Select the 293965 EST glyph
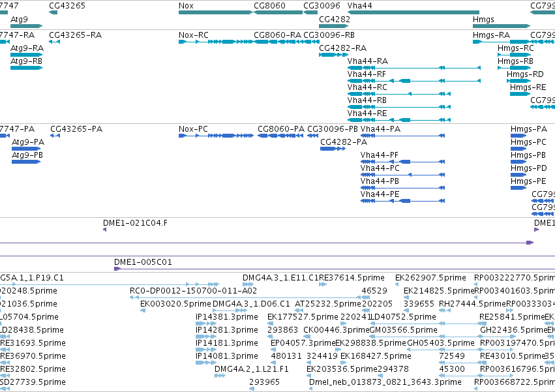 click(x=252, y=389)
